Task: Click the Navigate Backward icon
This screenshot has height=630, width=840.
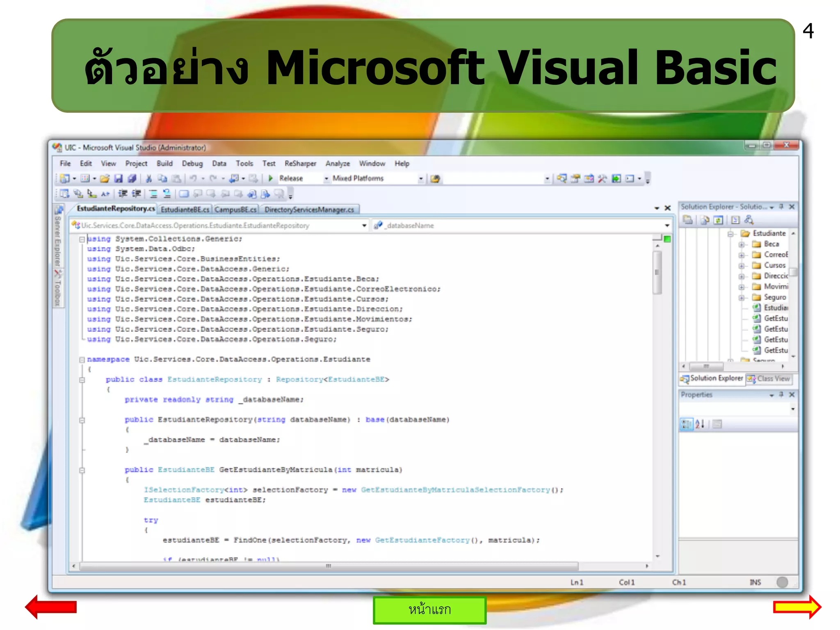Action: coord(234,178)
